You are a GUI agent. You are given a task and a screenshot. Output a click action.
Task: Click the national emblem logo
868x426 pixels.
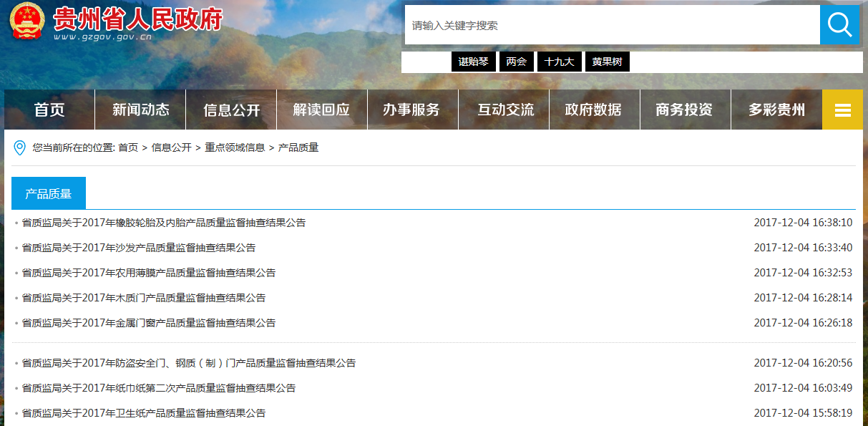(x=27, y=21)
